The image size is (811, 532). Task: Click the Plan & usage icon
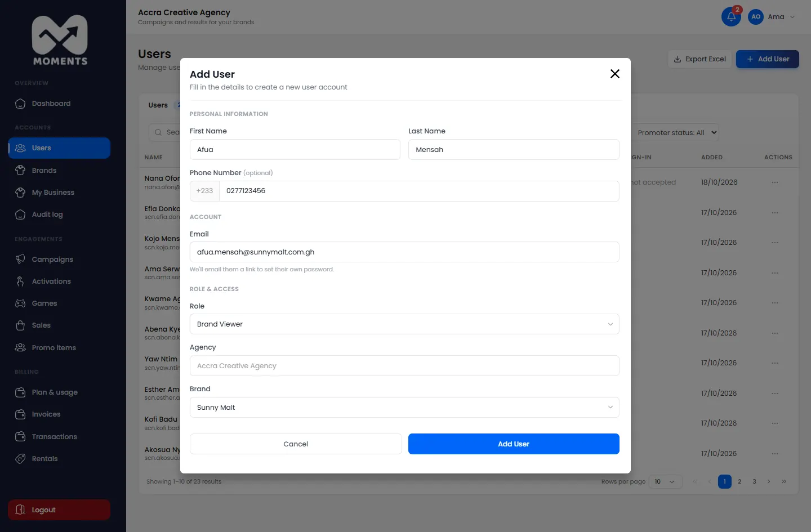click(20, 392)
